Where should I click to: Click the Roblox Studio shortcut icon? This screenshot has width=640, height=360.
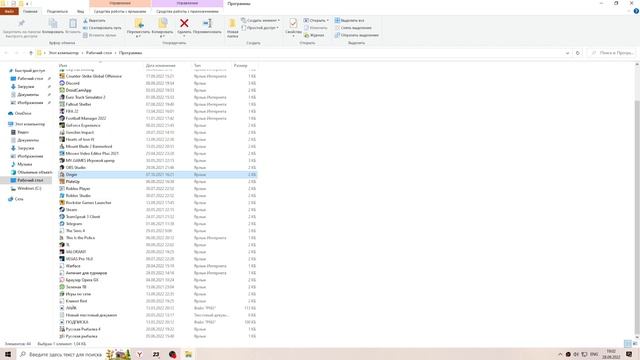point(62,196)
